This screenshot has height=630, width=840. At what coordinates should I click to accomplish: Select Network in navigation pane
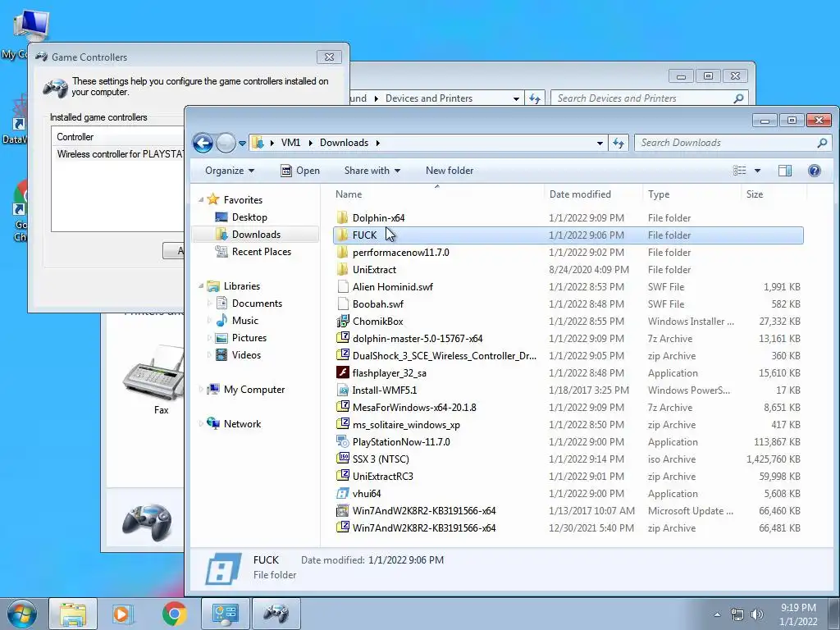coord(242,424)
